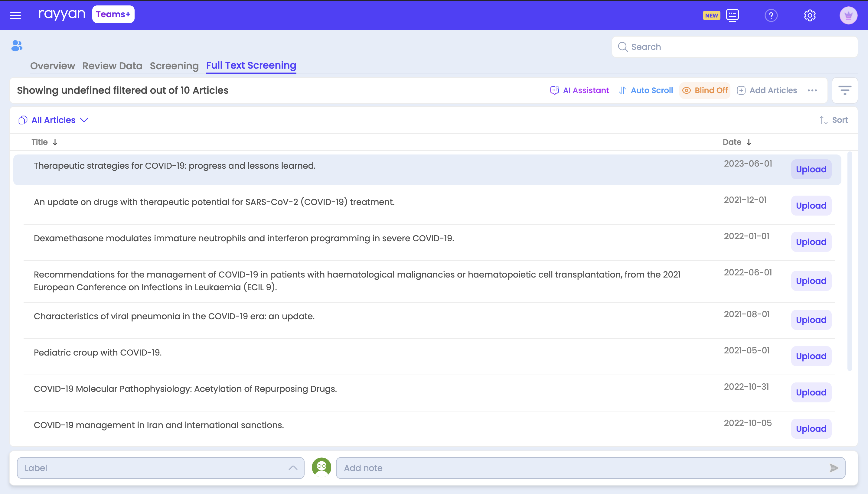This screenshot has width=868, height=494.
Task: Sort articles by Title descending arrow
Action: pos(55,142)
